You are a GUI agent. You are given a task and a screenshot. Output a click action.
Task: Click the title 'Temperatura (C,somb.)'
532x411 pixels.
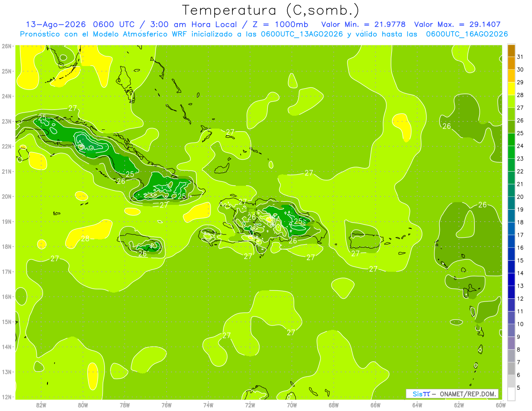270,10
